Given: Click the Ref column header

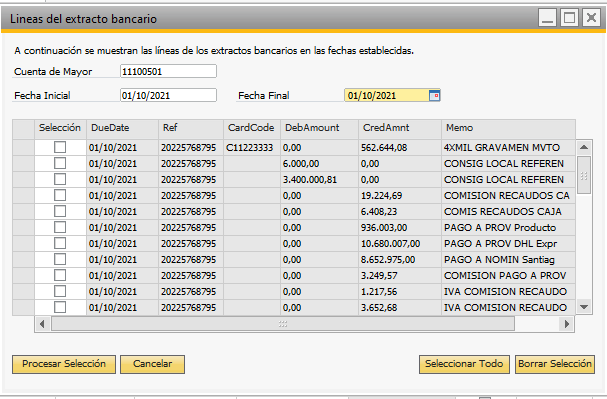Looking at the screenshot, I should pyautogui.click(x=191, y=128).
